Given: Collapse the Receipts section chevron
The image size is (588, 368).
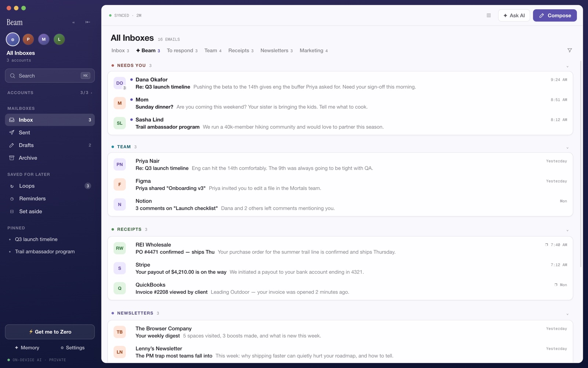Looking at the screenshot, I should click(567, 230).
